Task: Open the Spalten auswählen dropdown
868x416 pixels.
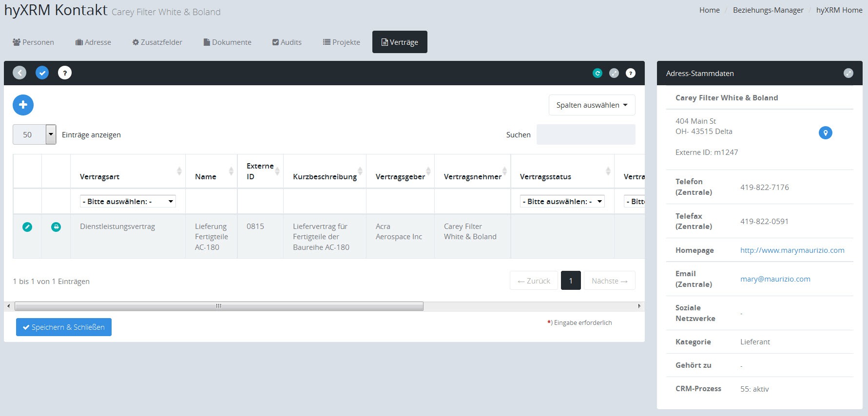Action: [x=592, y=105]
